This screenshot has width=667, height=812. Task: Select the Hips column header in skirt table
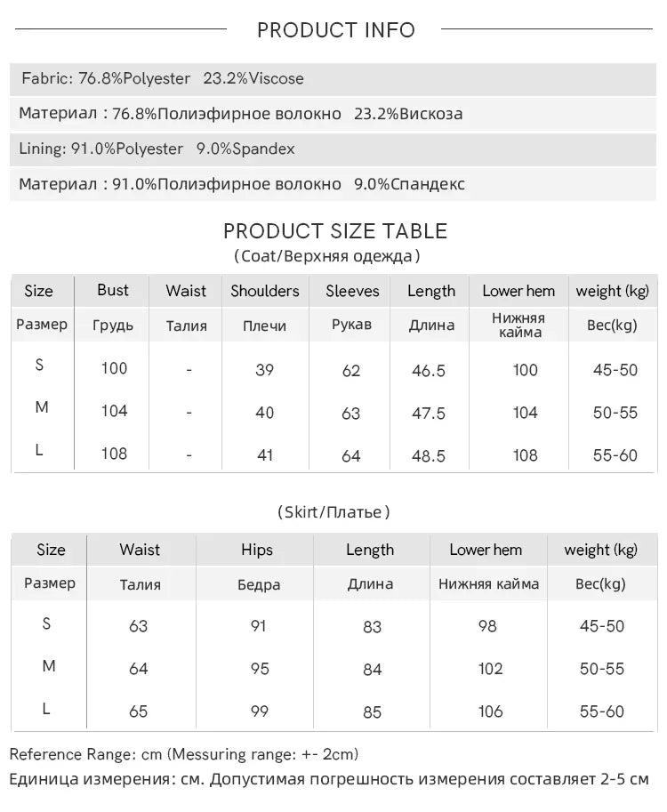(x=257, y=550)
